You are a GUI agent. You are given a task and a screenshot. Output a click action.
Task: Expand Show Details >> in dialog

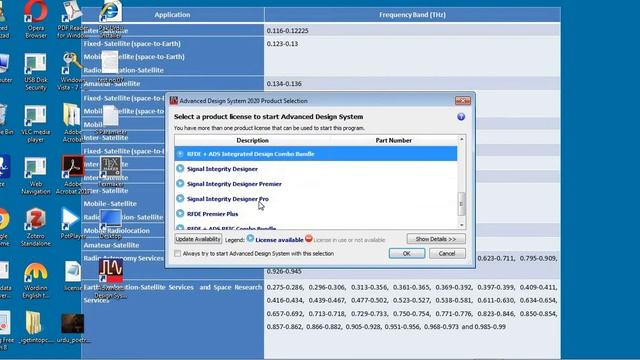(x=436, y=239)
